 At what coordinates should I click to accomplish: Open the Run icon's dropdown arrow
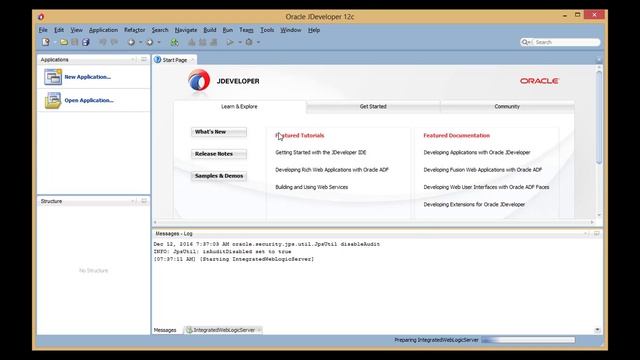[240, 42]
